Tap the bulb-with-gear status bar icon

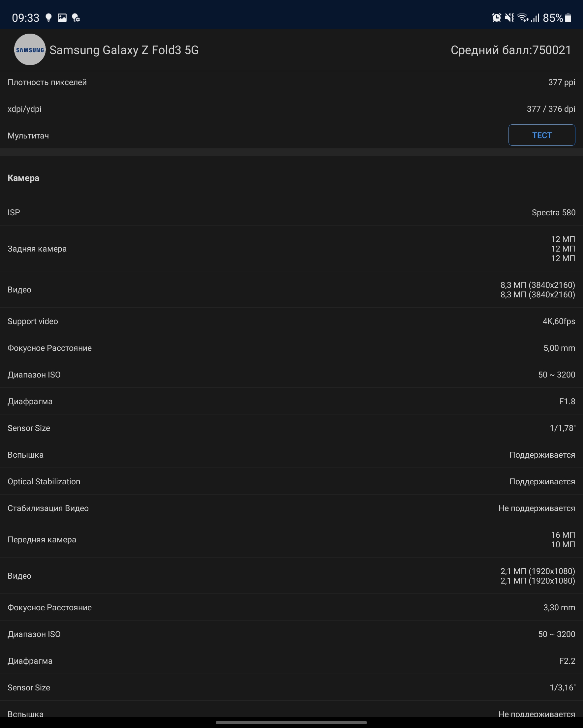(x=76, y=17)
